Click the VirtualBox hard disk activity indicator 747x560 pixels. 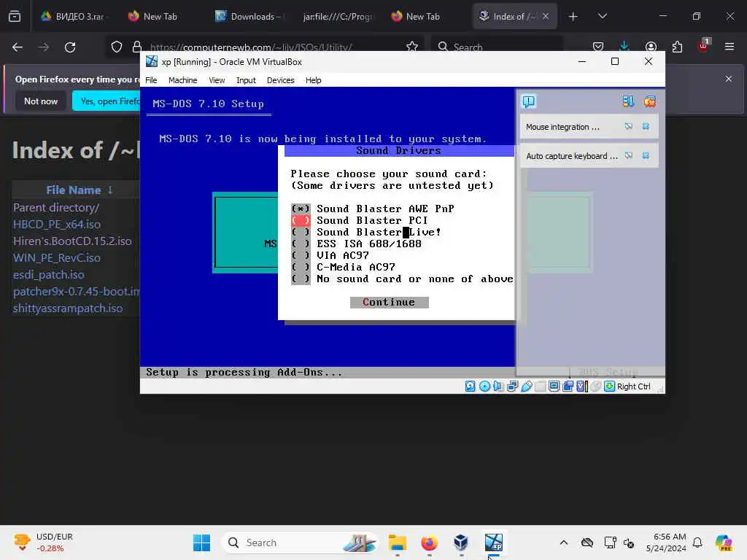pyautogui.click(x=471, y=386)
